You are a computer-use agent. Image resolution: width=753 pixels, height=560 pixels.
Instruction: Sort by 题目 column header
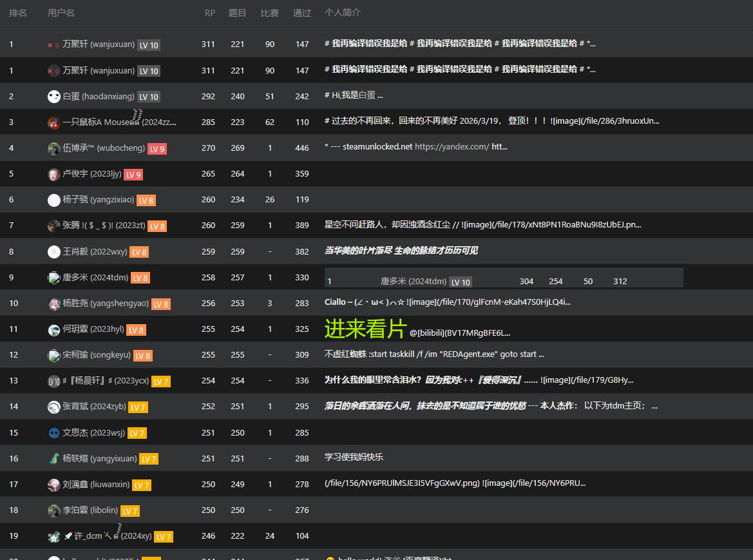[x=237, y=13]
